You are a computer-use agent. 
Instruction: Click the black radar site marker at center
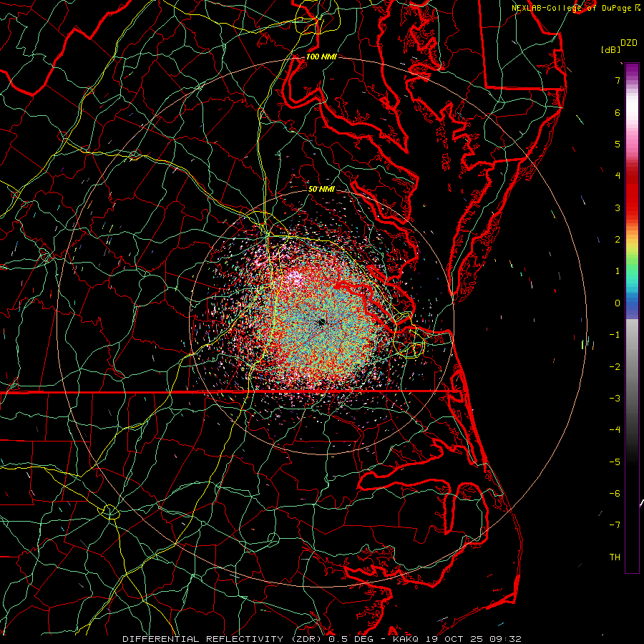pyautogui.click(x=322, y=323)
